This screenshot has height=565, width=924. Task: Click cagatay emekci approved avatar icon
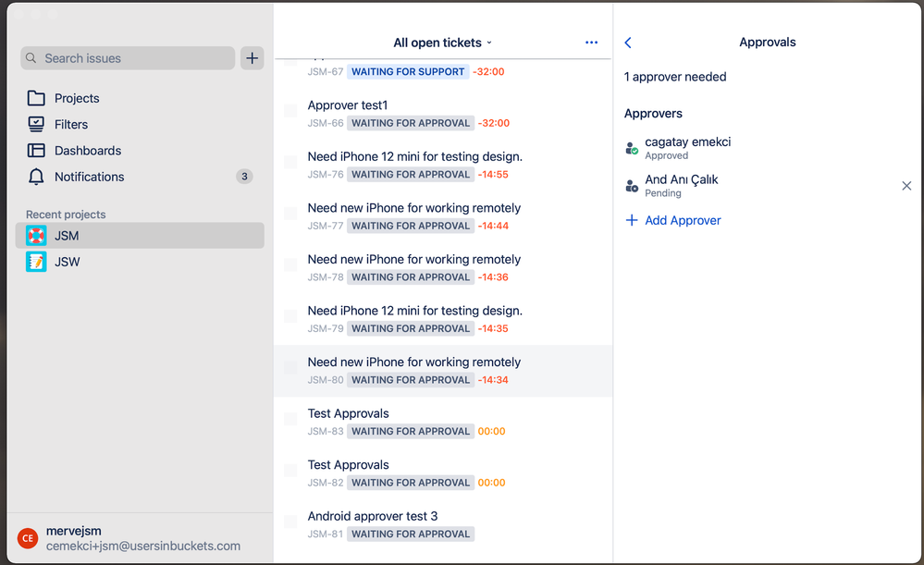[x=632, y=148]
